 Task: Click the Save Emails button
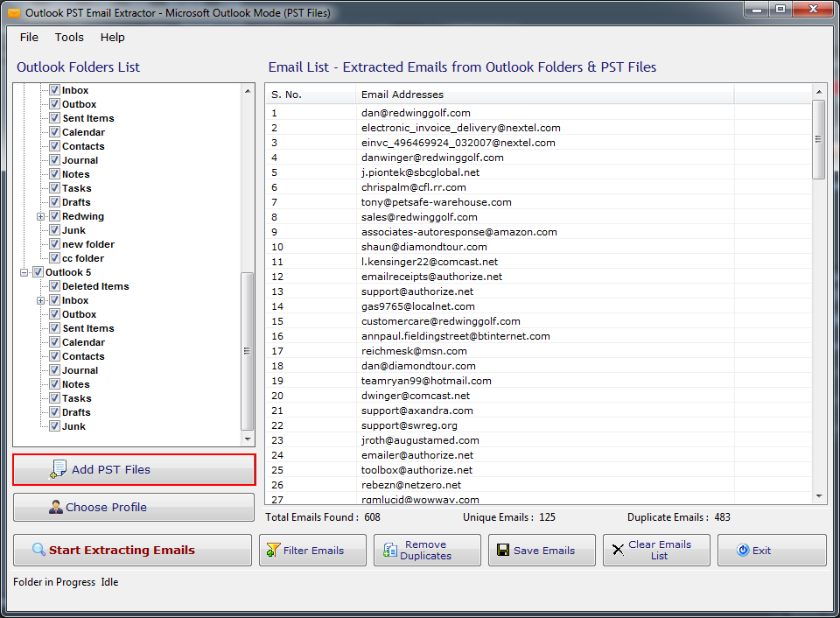click(542, 550)
